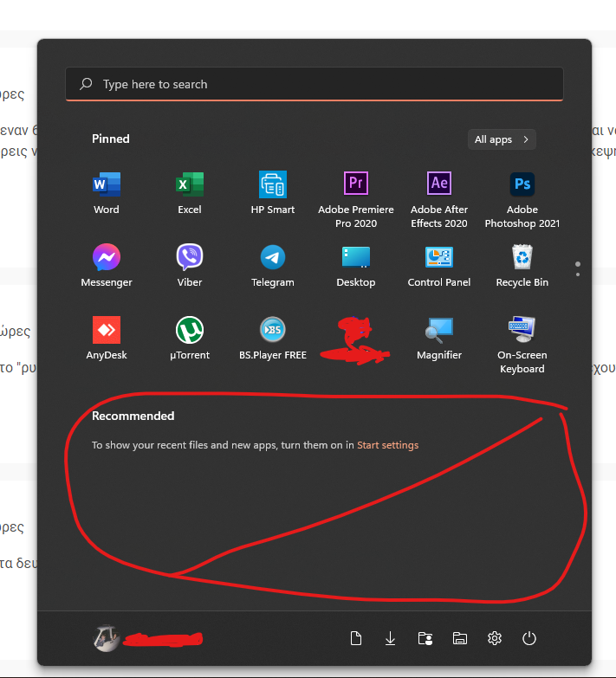Open the Downloads folder icon in the footer
The width and height of the screenshot is (616, 678).
[390, 638]
